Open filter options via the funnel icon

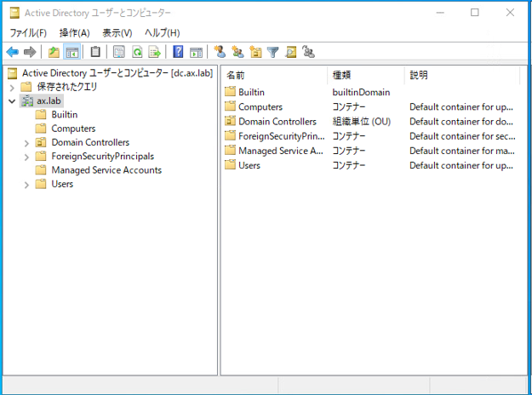point(273,52)
